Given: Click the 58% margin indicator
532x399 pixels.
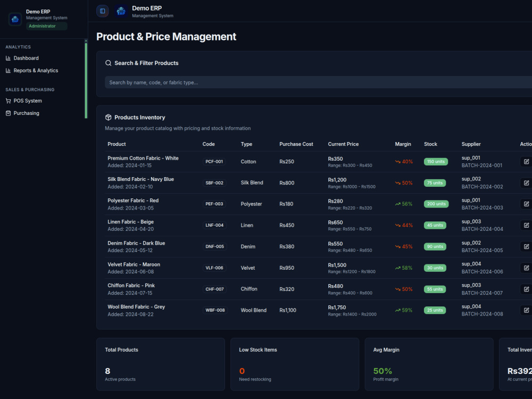Looking at the screenshot, I should click(404, 268).
